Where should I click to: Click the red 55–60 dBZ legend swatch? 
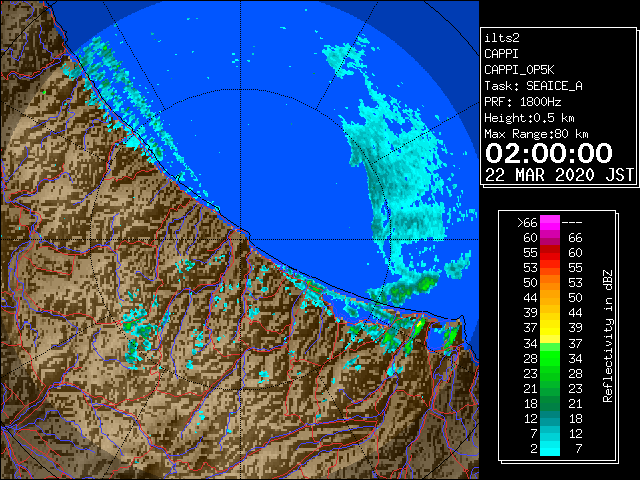[550, 253]
